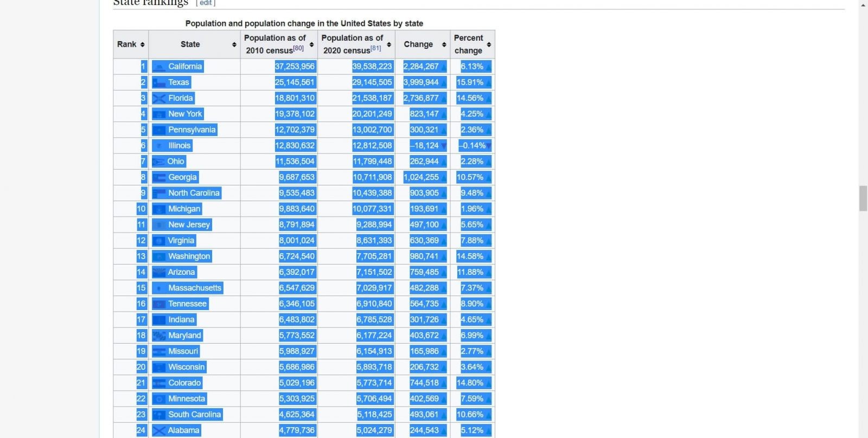Sort table by Rank column
The width and height of the screenshot is (868, 438).
pos(142,44)
